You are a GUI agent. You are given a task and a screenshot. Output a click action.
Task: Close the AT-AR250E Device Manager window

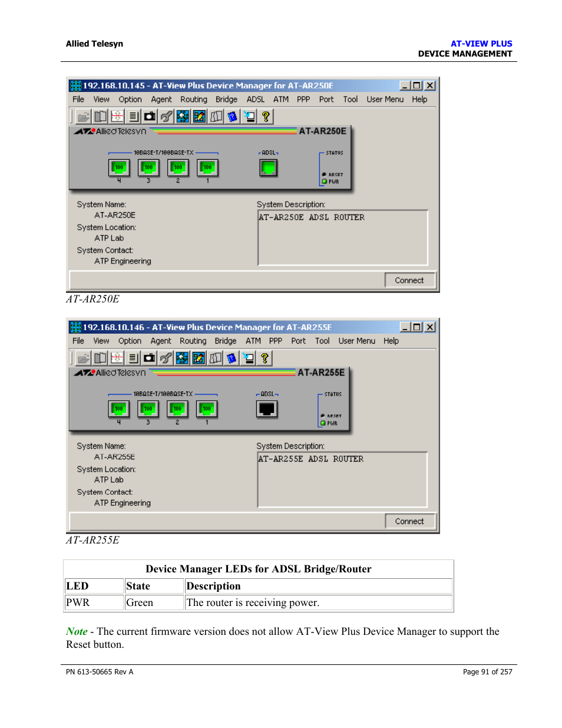[x=430, y=85]
